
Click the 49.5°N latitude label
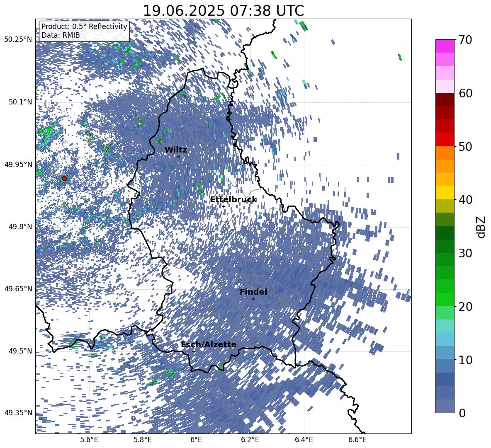pos(20,351)
